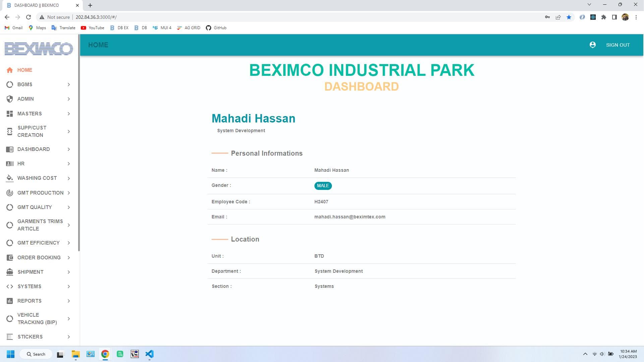Expand the VEHICLE TRACKING (BIP) chevron
644x362 pixels.
(69, 319)
